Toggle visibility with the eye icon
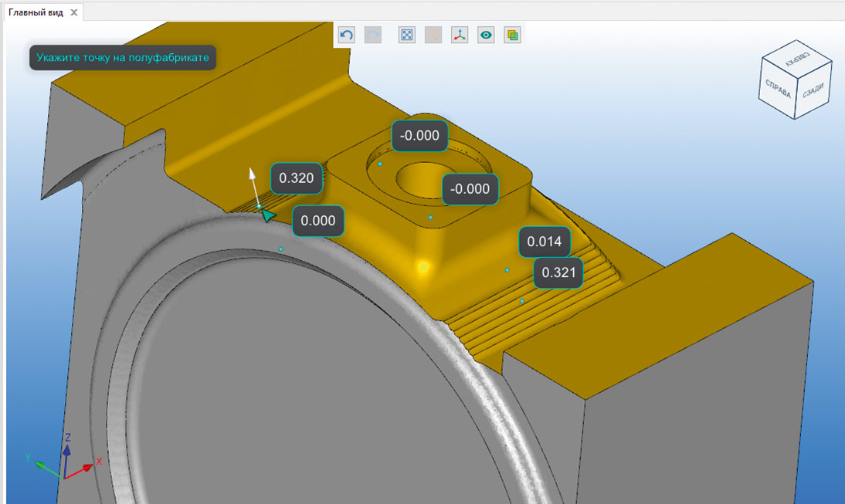The height and width of the screenshot is (504, 845). tap(486, 35)
